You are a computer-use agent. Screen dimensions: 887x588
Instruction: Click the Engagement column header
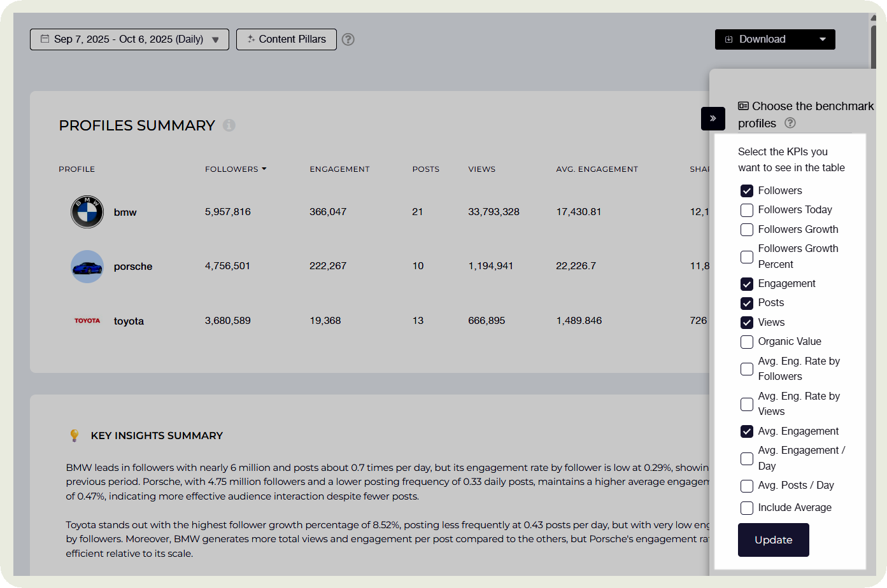(x=339, y=169)
